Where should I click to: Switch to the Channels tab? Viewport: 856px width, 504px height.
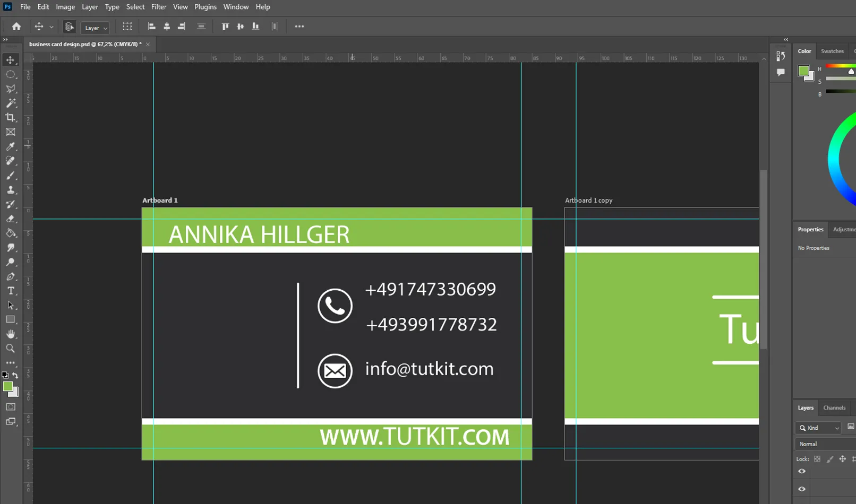pos(834,408)
